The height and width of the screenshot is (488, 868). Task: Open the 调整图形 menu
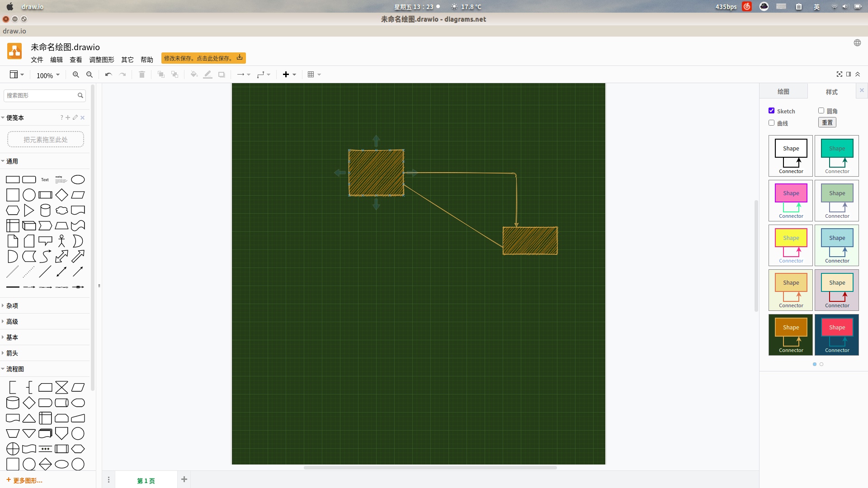[101, 60]
